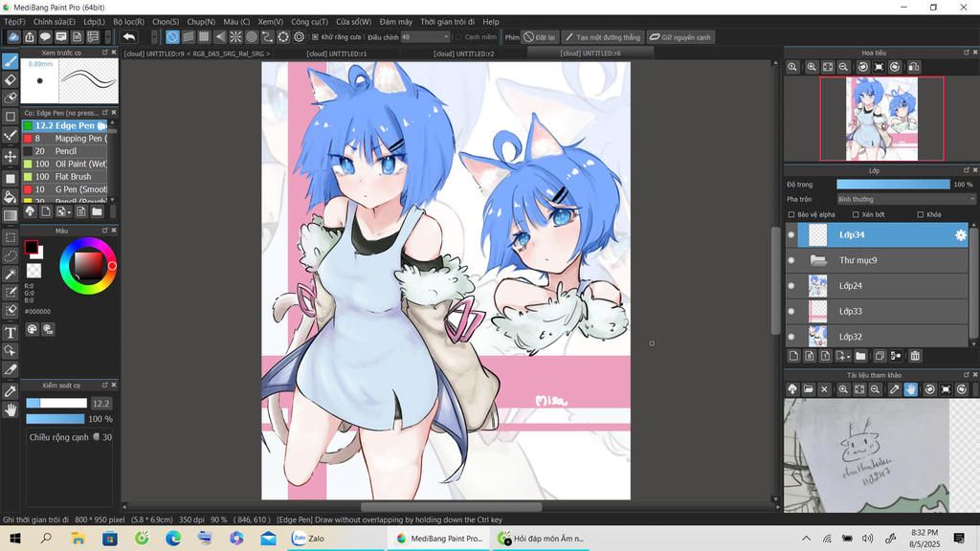The width and height of the screenshot is (980, 551).
Task: Delete layer using the trash icon
Action: pyautogui.click(x=915, y=356)
